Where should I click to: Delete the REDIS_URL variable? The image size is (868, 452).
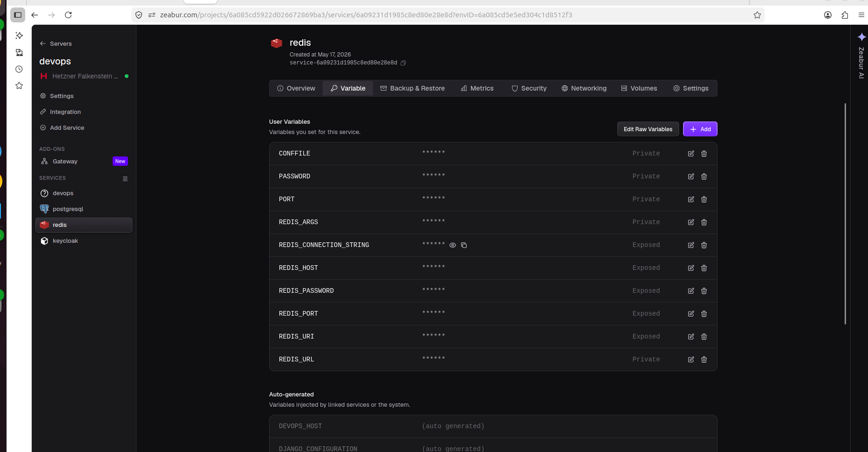[x=704, y=360]
